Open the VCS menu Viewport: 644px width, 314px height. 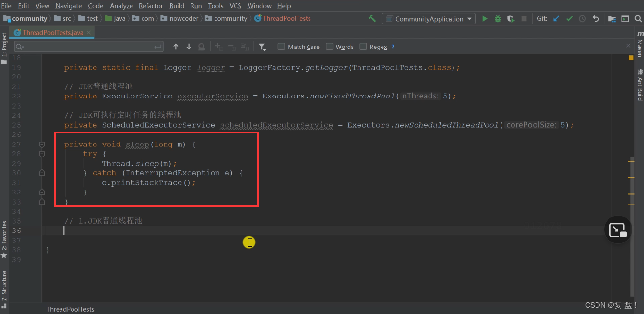[x=235, y=6]
